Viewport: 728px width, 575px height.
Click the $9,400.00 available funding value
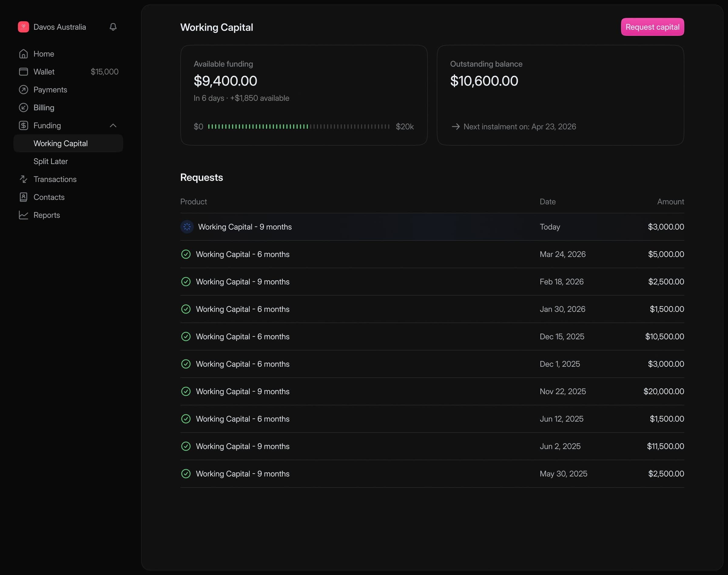(x=225, y=81)
